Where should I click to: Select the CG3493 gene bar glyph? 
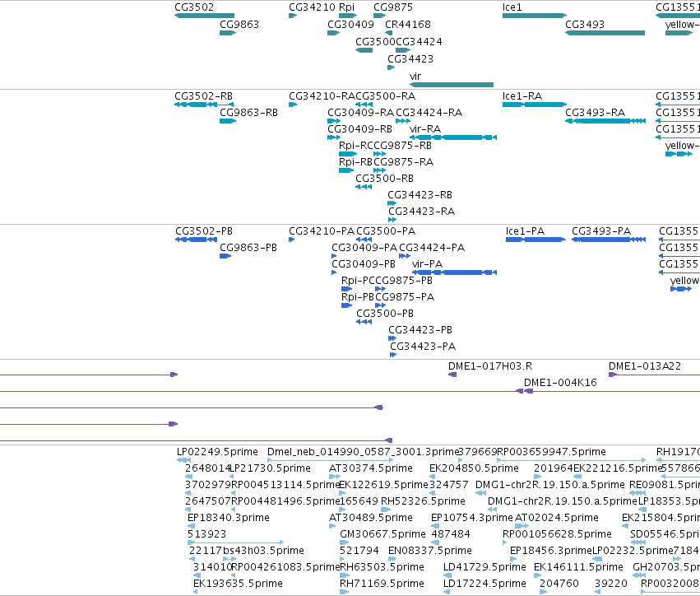[x=605, y=33]
